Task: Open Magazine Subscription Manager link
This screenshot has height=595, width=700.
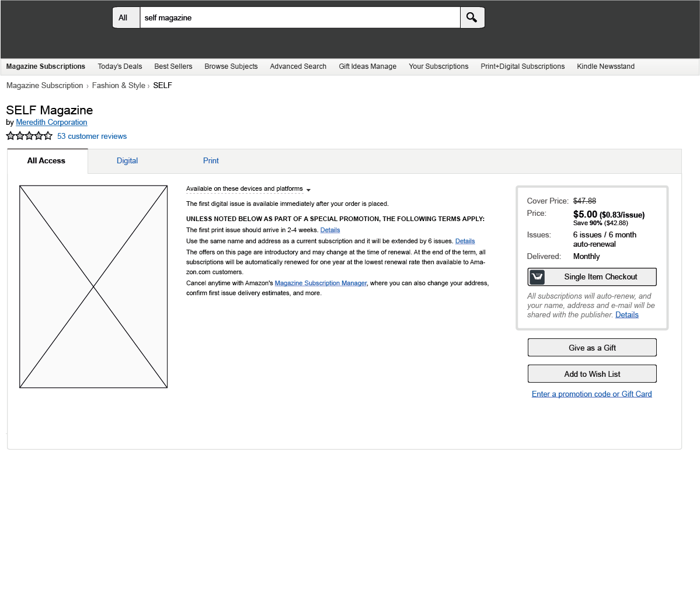Action: coord(321,283)
